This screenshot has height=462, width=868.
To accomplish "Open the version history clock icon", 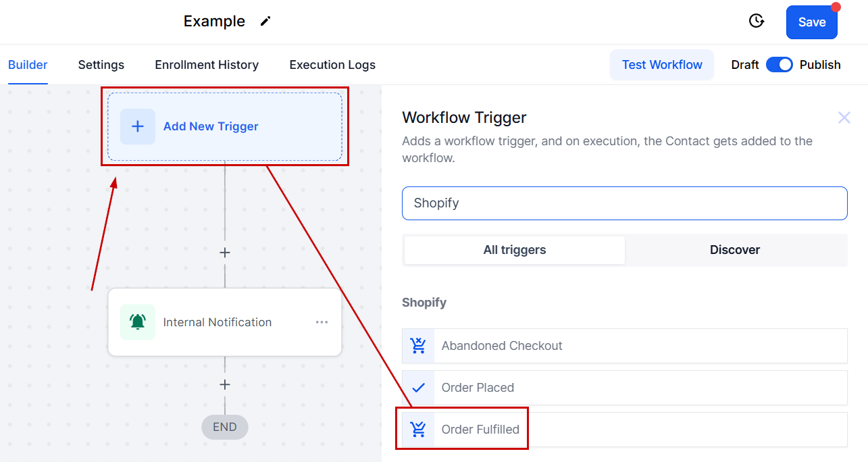I will coord(757,21).
